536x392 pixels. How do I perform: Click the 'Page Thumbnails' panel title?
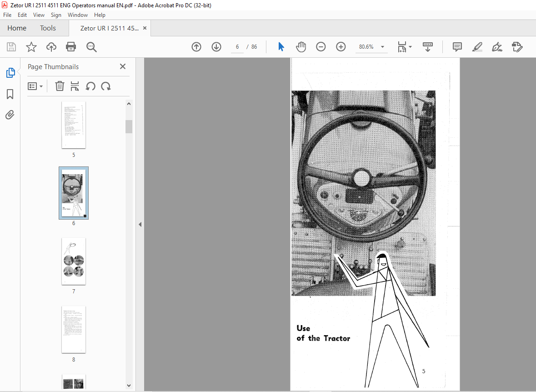(53, 67)
